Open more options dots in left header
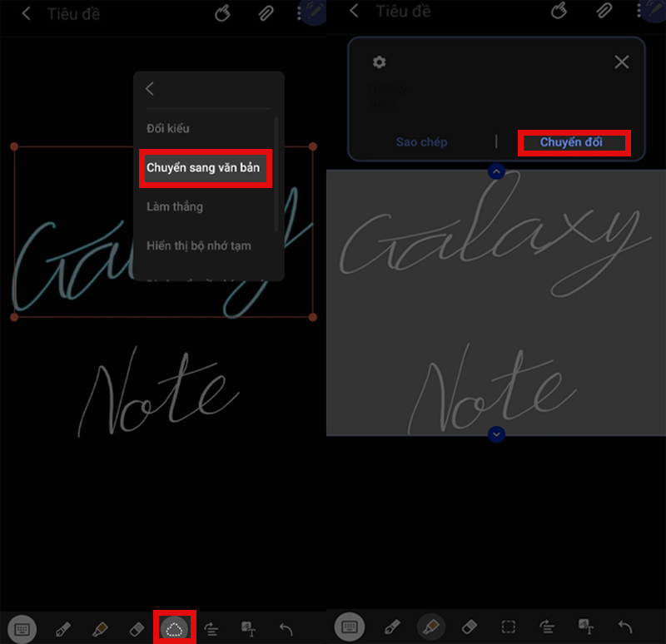This screenshot has height=644, width=666. coord(299,13)
